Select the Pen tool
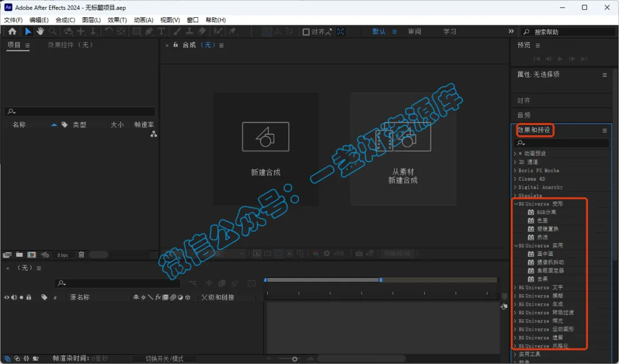The image size is (619, 364). click(x=149, y=31)
